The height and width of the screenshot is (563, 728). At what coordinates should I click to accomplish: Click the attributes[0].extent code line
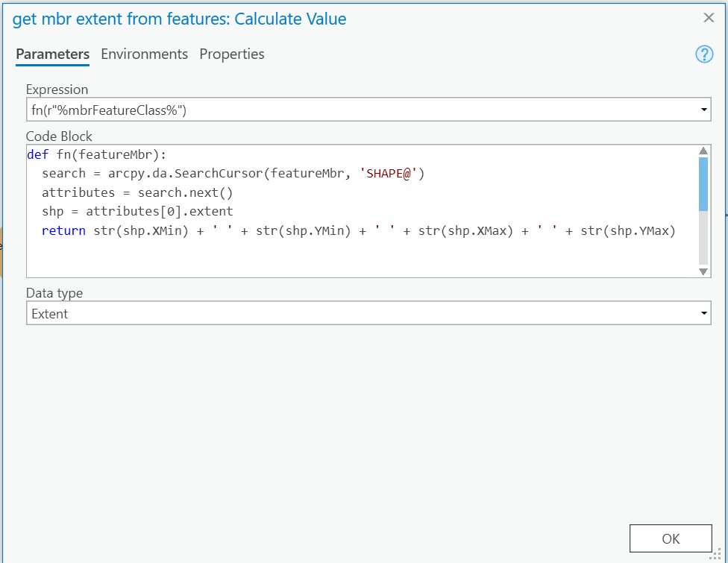click(x=137, y=212)
